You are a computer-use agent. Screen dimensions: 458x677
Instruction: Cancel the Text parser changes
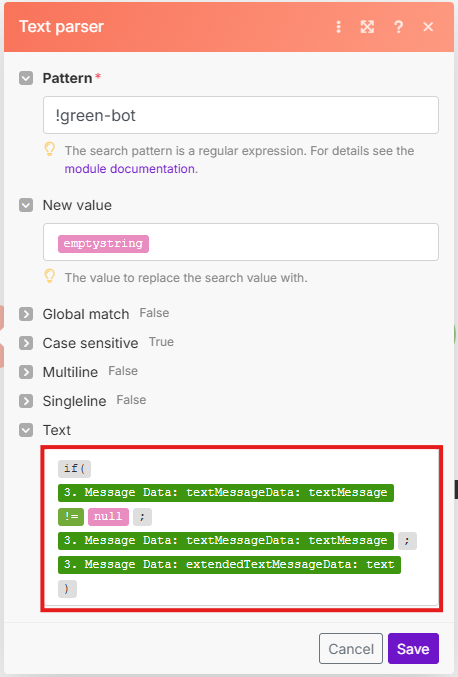coord(351,649)
